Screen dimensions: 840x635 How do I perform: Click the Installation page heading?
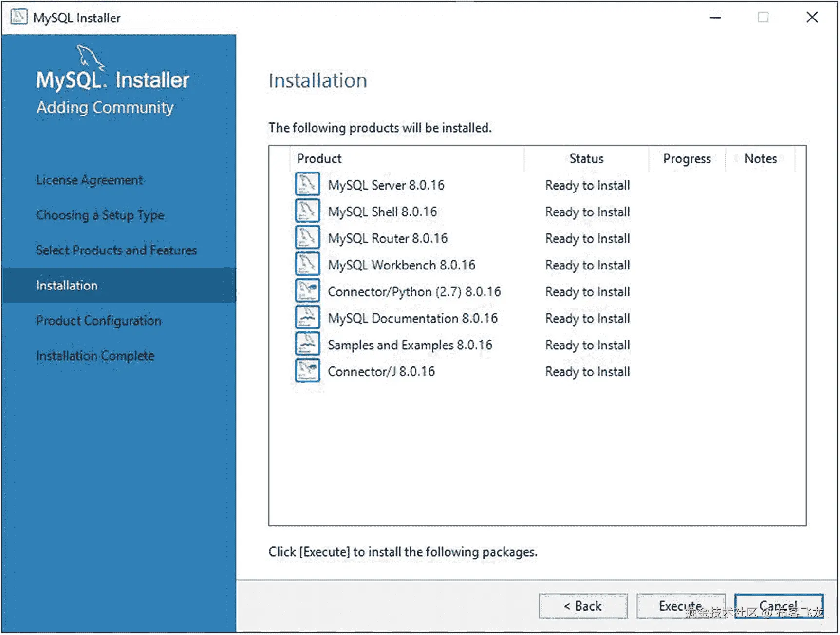coord(318,80)
